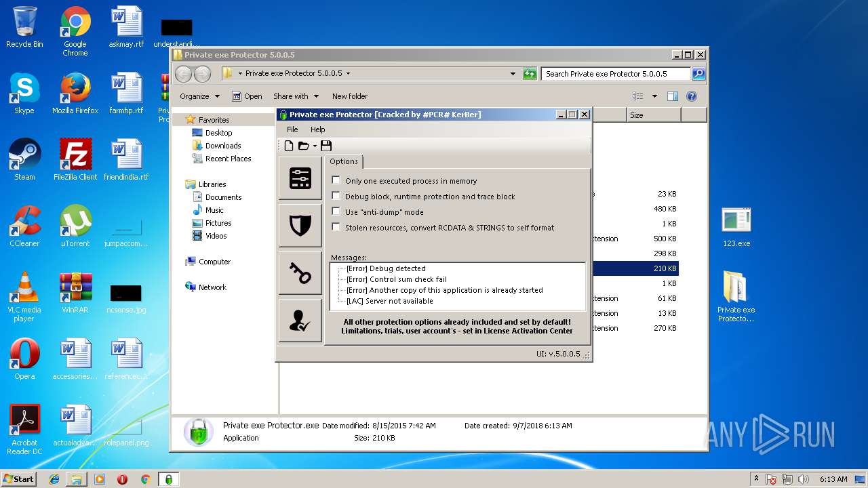
Task: Click the Explorer Organize dropdown
Action: click(199, 96)
